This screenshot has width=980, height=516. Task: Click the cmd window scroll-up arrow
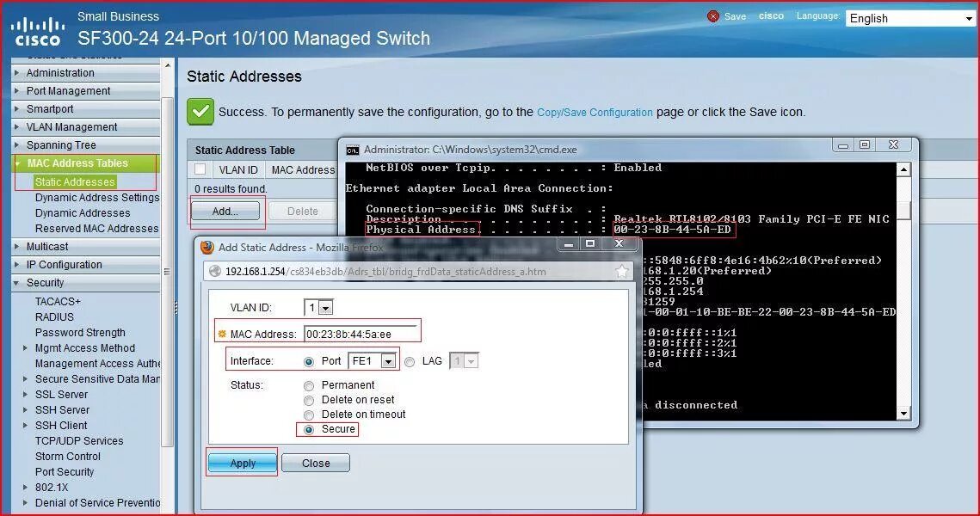coord(903,169)
